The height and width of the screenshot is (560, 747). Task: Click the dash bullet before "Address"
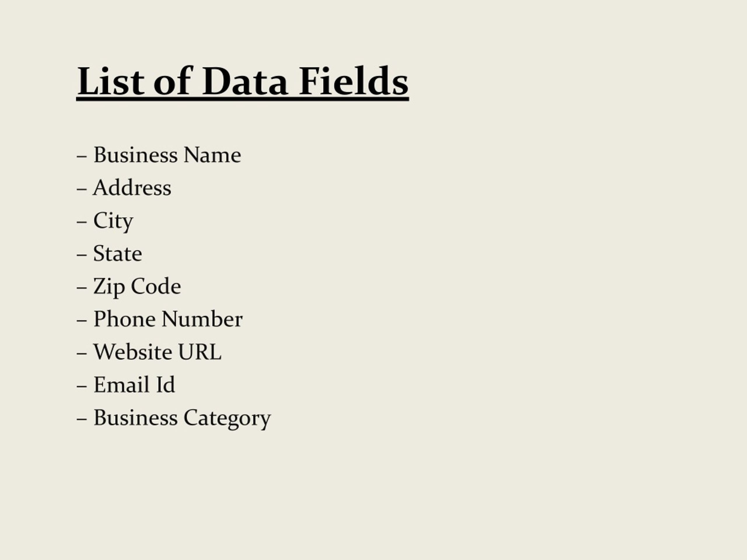click(82, 189)
